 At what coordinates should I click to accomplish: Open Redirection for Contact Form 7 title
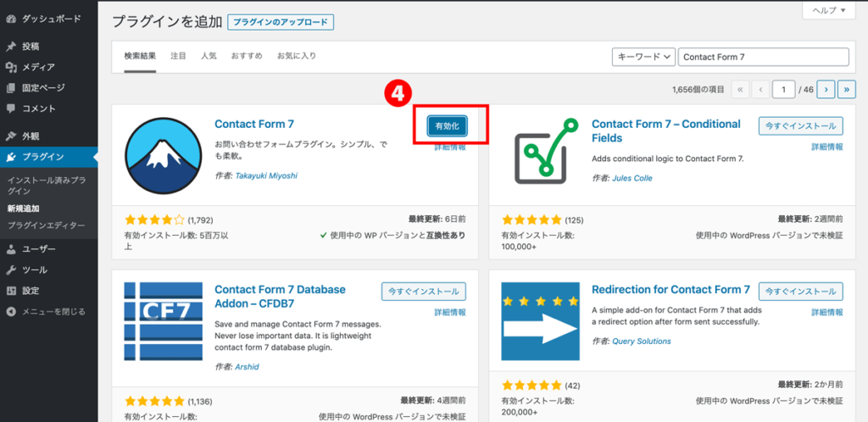pos(670,289)
